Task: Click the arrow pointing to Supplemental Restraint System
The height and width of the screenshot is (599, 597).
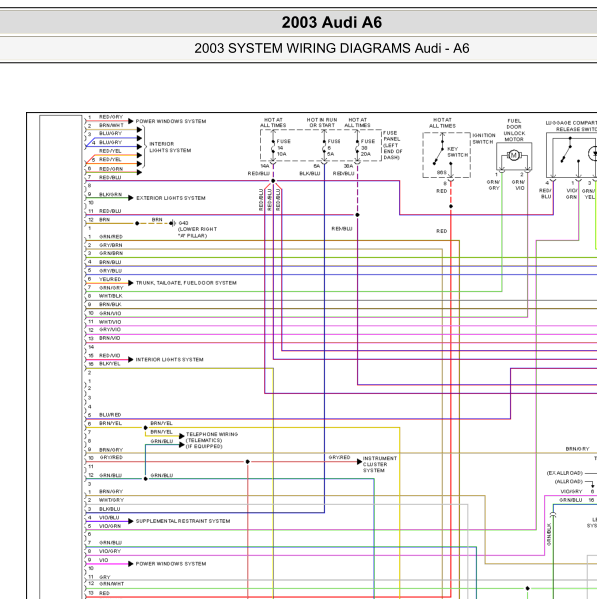Action: [x=131, y=521]
